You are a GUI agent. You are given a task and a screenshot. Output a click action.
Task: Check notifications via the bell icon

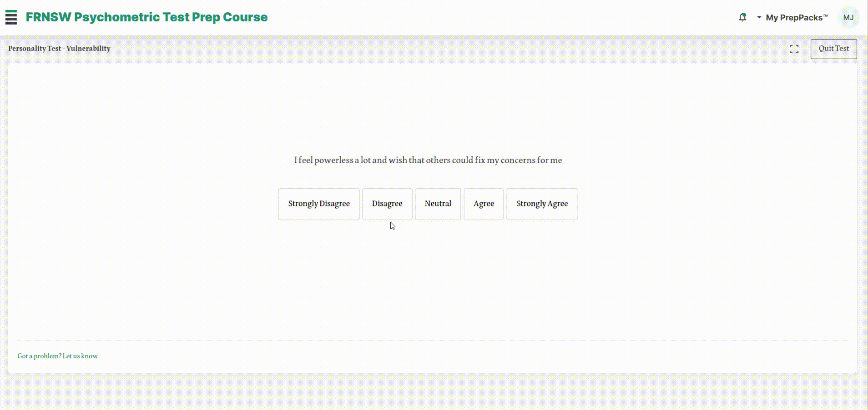pyautogui.click(x=742, y=17)
